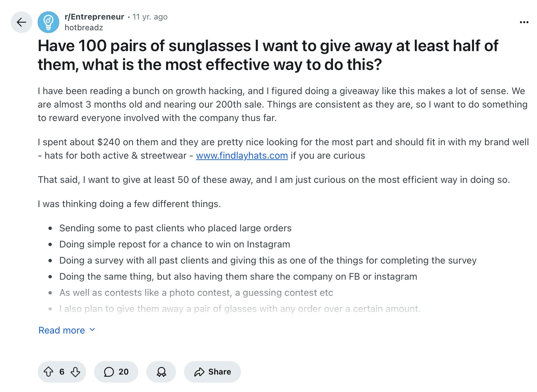
Task: Open comments via the speech bubble icon
Action: point(109,372)
